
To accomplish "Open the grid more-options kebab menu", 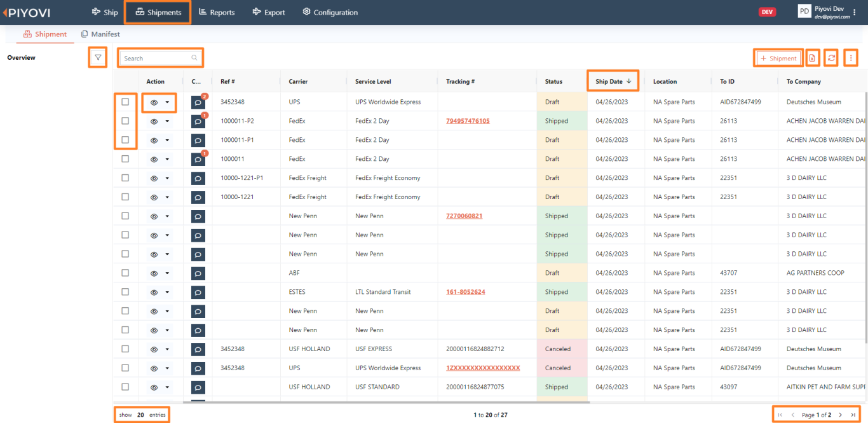I will click(851, 58).
